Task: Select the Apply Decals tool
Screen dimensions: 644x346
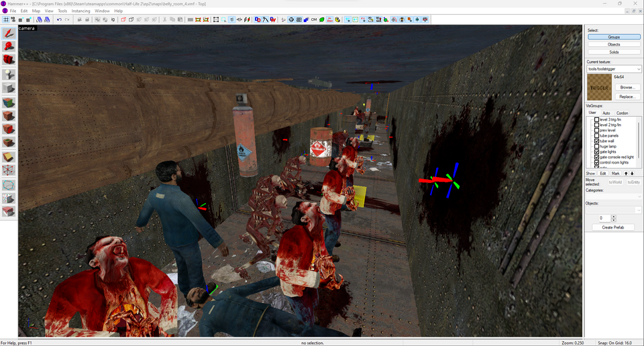Action: click(x=9, y=129)
